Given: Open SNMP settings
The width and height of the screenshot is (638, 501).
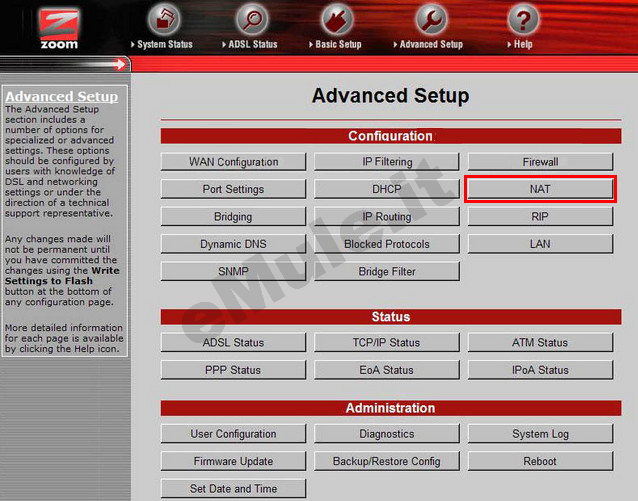Looking at the screenshot, I should [x=233, y=271].
